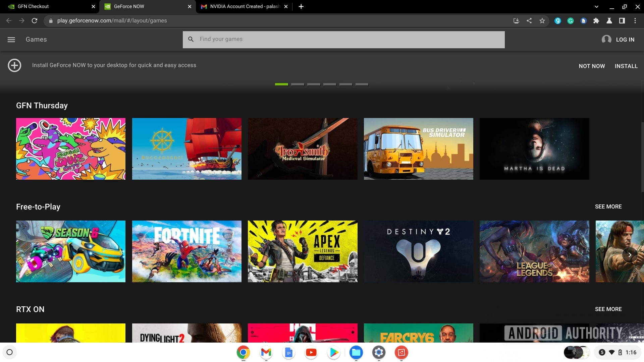Viewport: 644px width, 362px height.
Task: Click the share page icon
Action: click(529, 21)
